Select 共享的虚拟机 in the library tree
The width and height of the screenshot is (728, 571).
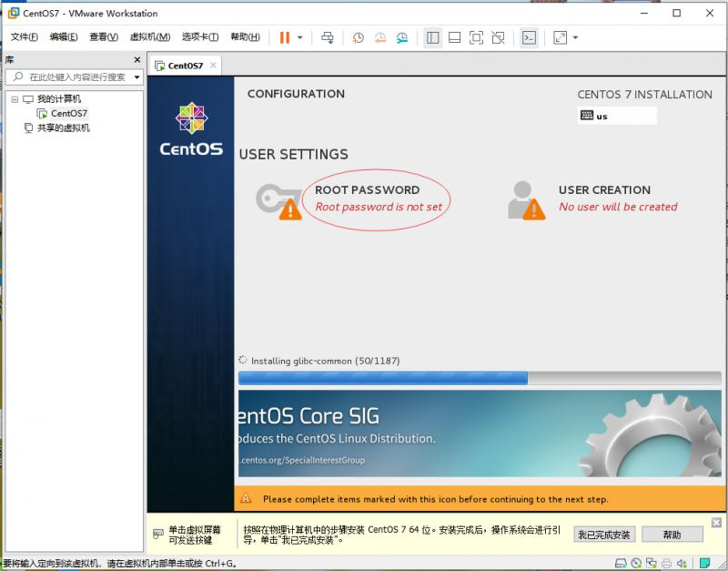click(64, 127)
